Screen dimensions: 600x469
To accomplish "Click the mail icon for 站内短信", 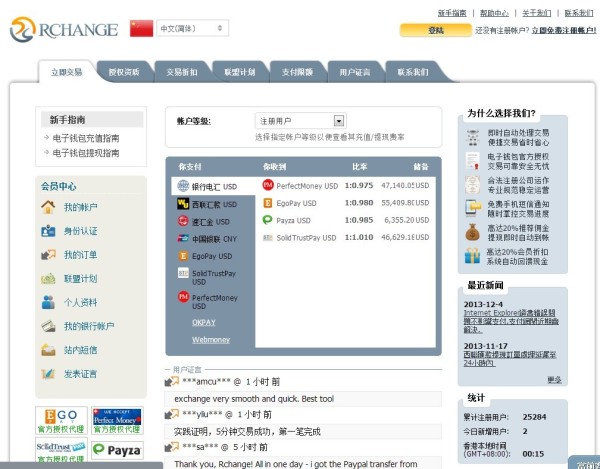I will [x=48, y=350].
